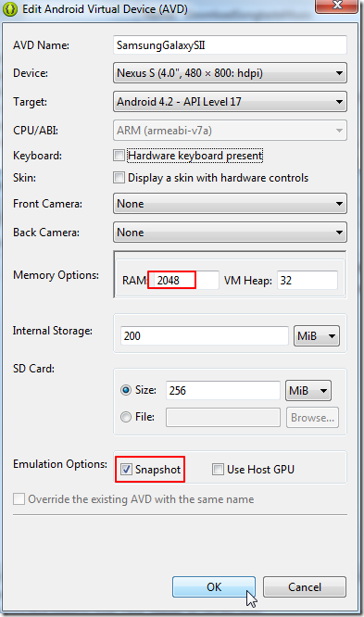Close the Edit AVD dialog
364x617 pixels.
pyautogui.click(x=336, y=6)
